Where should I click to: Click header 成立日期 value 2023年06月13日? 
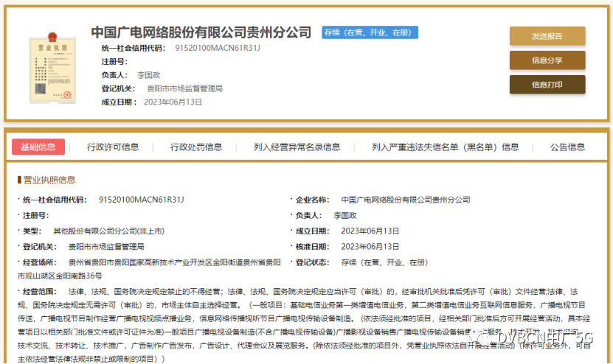point(173,102)
